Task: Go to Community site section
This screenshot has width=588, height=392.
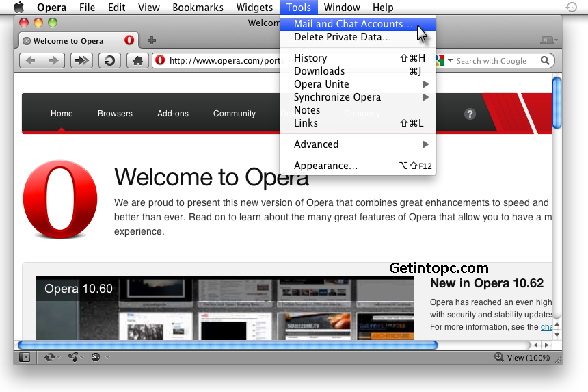Action: [x=235, y=114]
